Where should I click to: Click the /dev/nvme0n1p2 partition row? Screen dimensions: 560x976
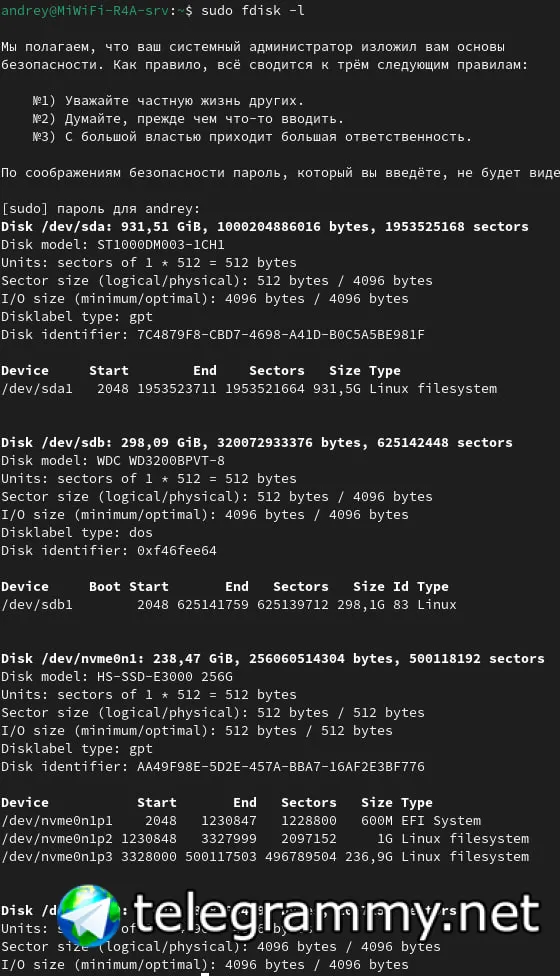click(x=264, y=839)
